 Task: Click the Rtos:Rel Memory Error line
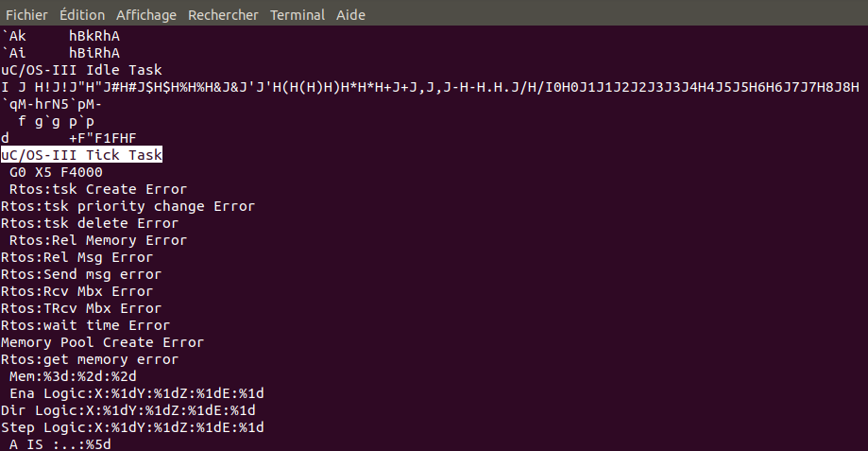point(98,240)
